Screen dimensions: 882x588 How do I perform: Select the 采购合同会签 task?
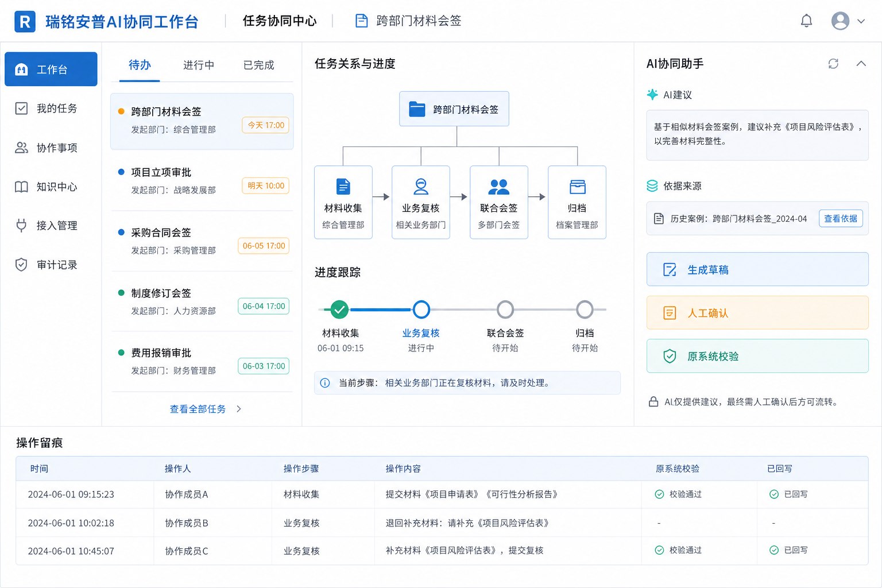point(202,241)
